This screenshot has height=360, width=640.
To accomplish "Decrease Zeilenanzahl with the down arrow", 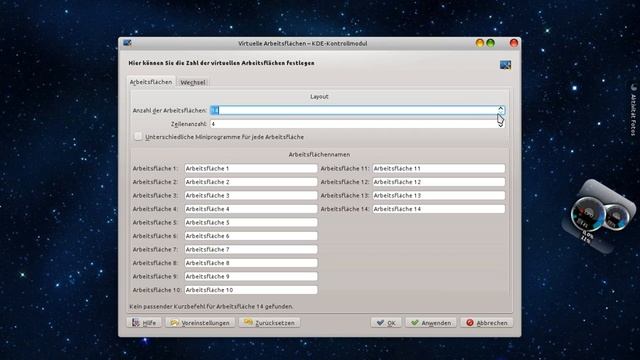I will 500,126.
